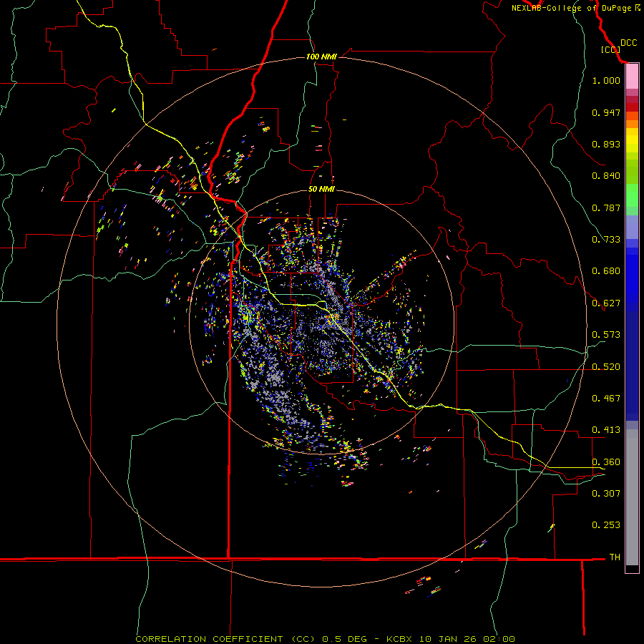Pick the gray swatch near 0.307
The image size is (644, 644).
632,497
